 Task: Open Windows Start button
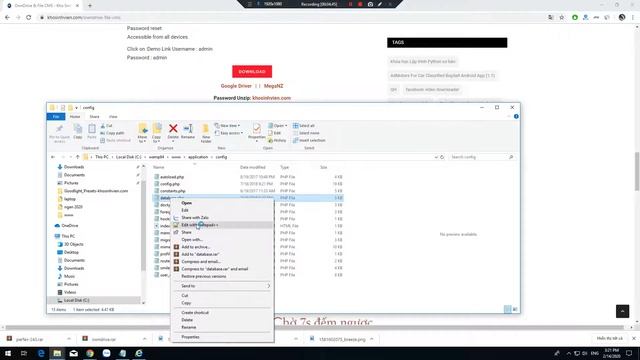click(8, 353)
